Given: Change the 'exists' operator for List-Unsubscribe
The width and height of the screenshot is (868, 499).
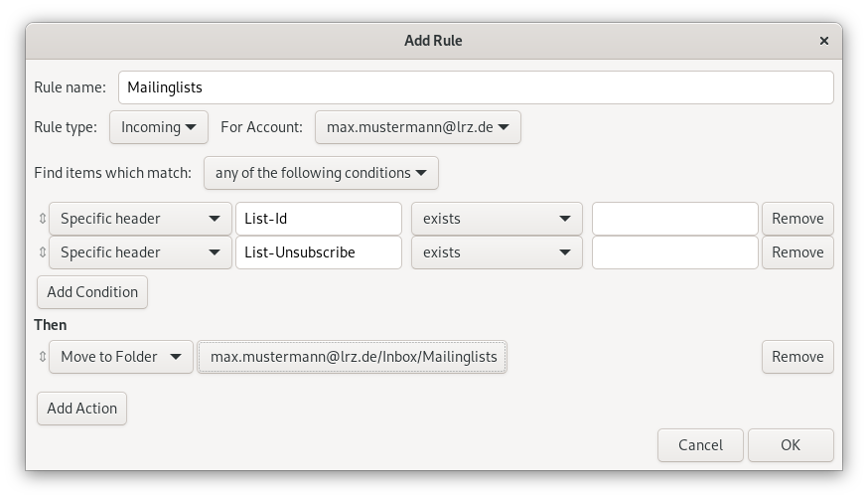Looking at the screenshot, I should click(x=497, y=252).
